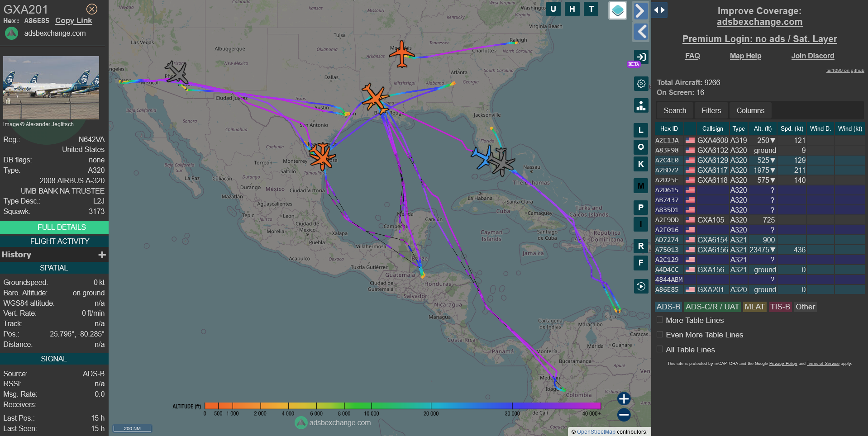
Task: Click the TIS-B source legend
Action: (780, 307)
